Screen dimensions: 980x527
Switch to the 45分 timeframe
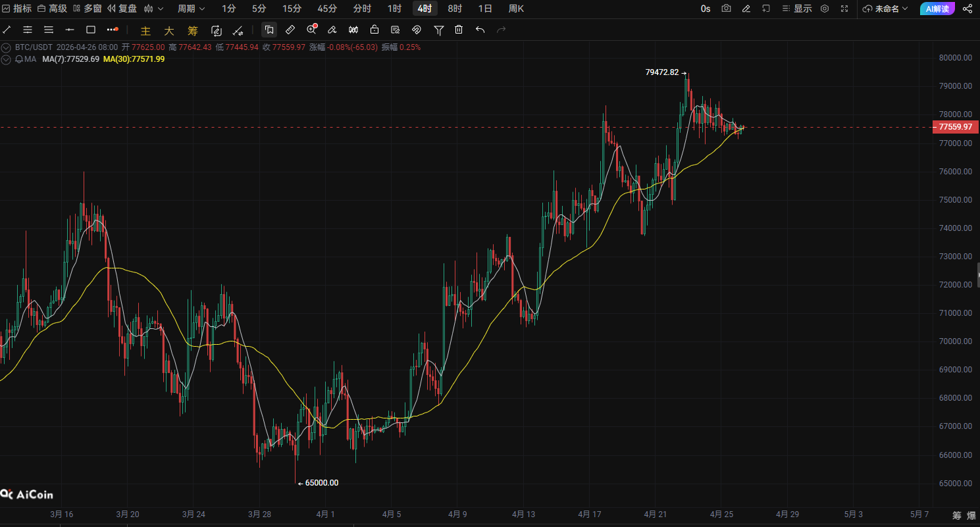click(327, 9)
